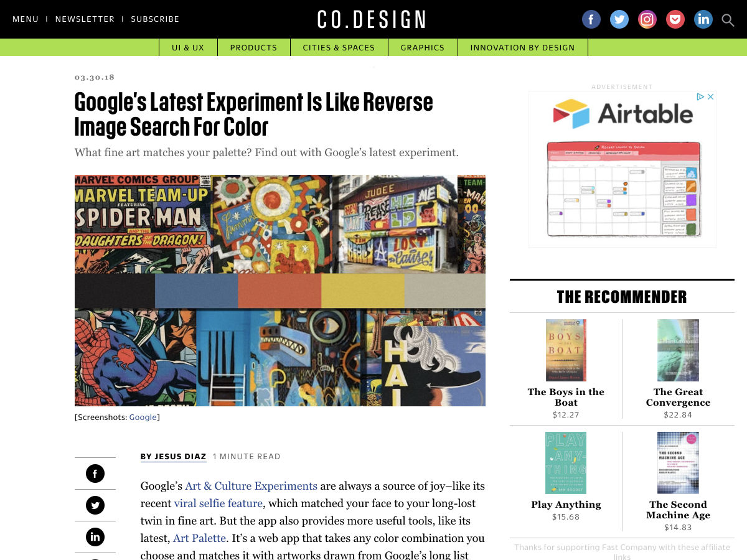Screen dimensions: 747x560
Task: Click the orange-red palette swatch in image
Action: point(280,291)
